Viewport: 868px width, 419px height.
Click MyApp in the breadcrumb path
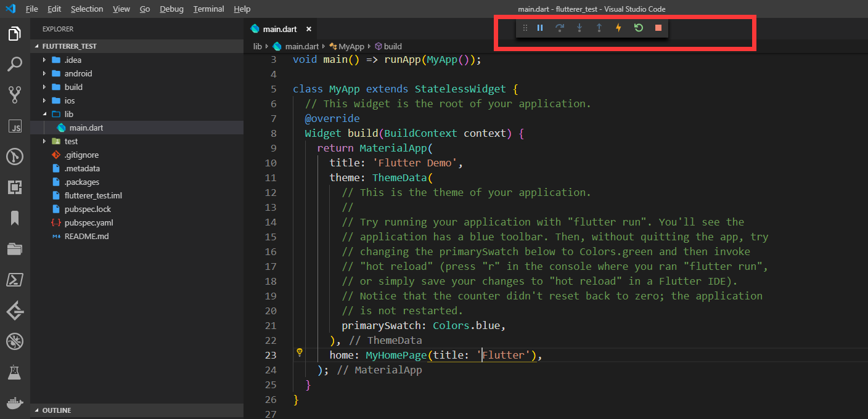(x=351, y=46)
